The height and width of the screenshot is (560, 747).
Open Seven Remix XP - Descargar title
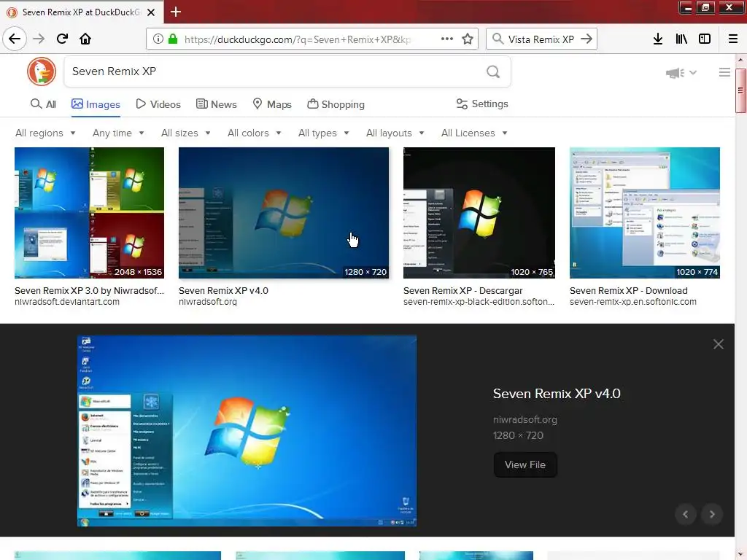coord(463,290)
